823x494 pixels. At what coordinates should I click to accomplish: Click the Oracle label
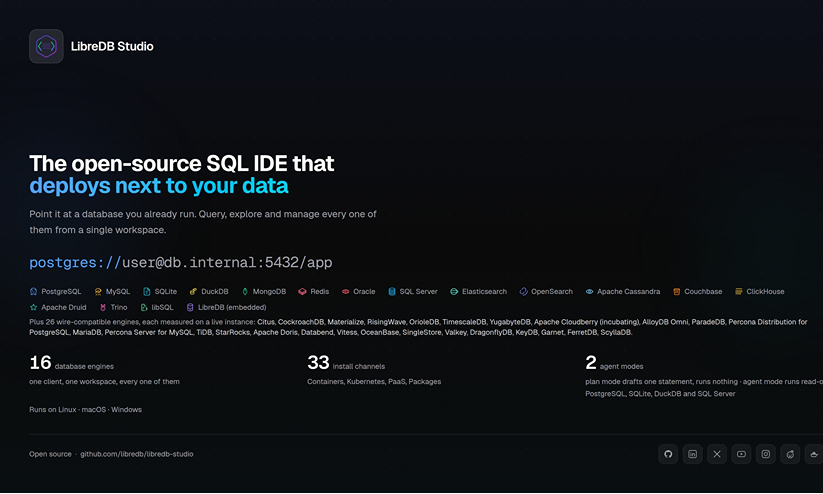coord(364,291)
